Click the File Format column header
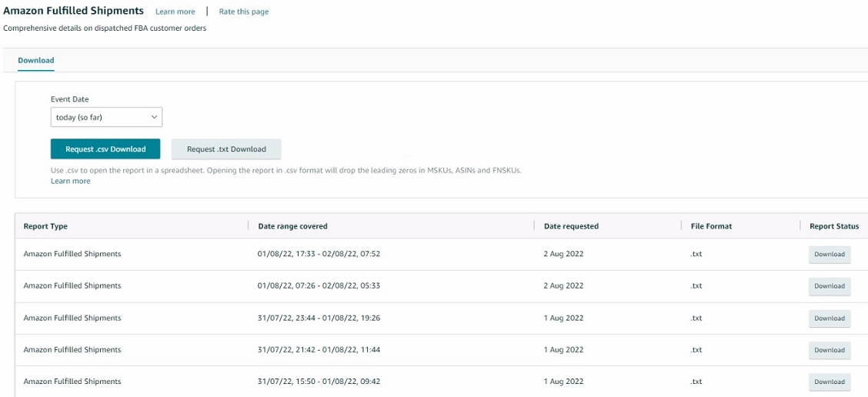This screenshot has height=397, width=868. (711, 226)
